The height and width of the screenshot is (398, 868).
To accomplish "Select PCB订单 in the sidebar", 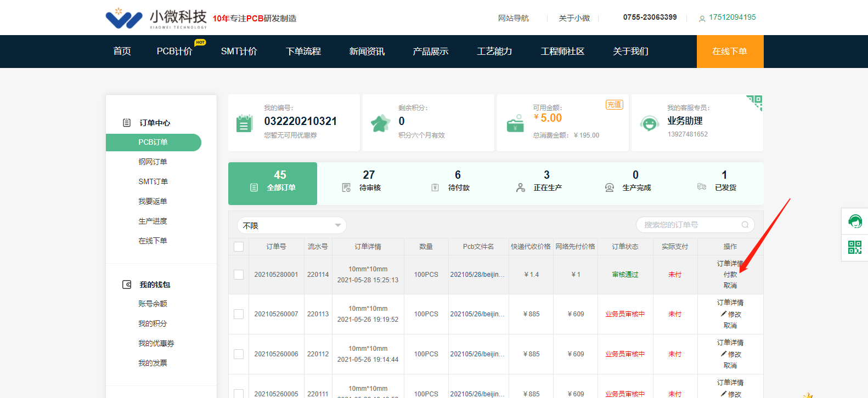I will [154, 143].
